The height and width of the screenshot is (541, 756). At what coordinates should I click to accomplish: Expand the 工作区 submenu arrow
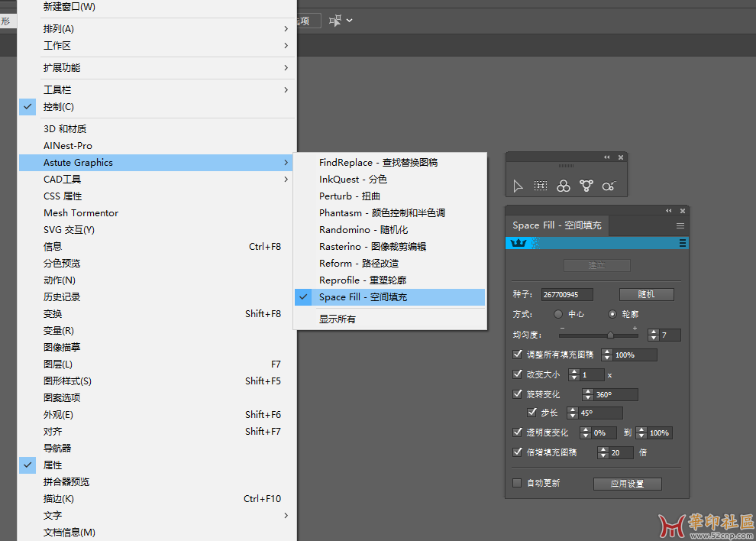tap(286, 45)
